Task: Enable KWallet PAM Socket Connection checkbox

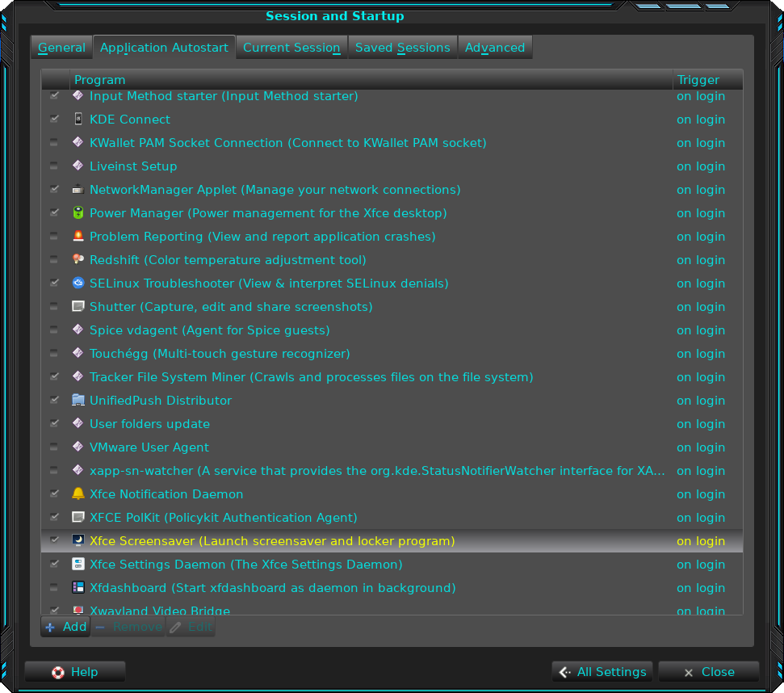Action: click(x=54, y=142)
